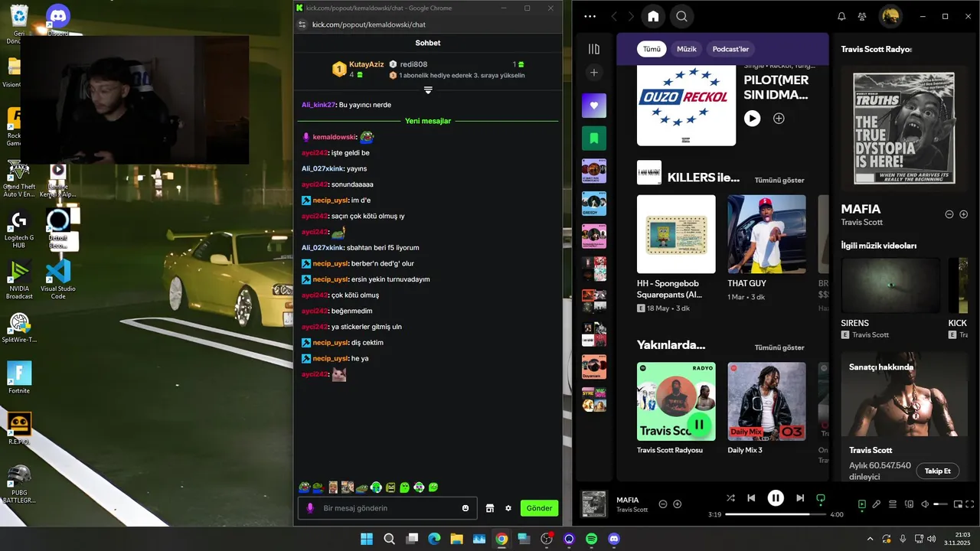Go back in Spotify navigation
Viewport: 980px width, 551px height.
click(614, 16)
